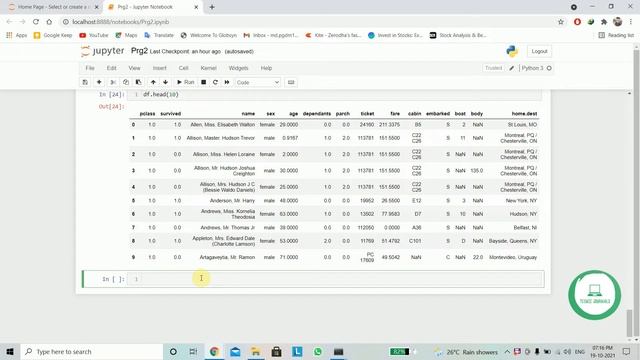
Task: Open the browser extensions puzzle icon
Action: (604, 22)
